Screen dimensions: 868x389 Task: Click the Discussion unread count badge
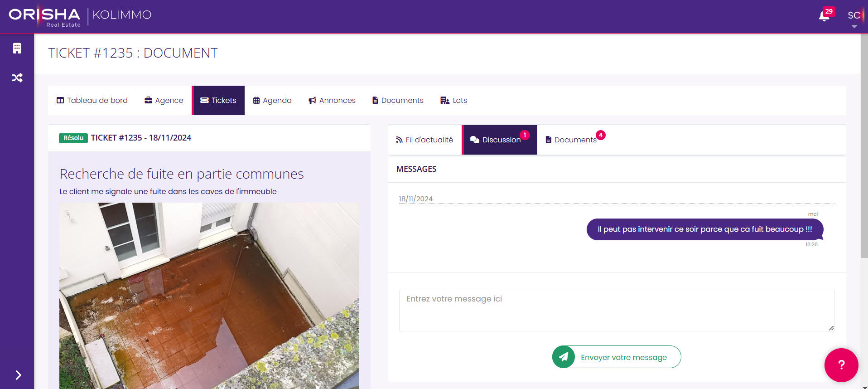pos(525,135)
